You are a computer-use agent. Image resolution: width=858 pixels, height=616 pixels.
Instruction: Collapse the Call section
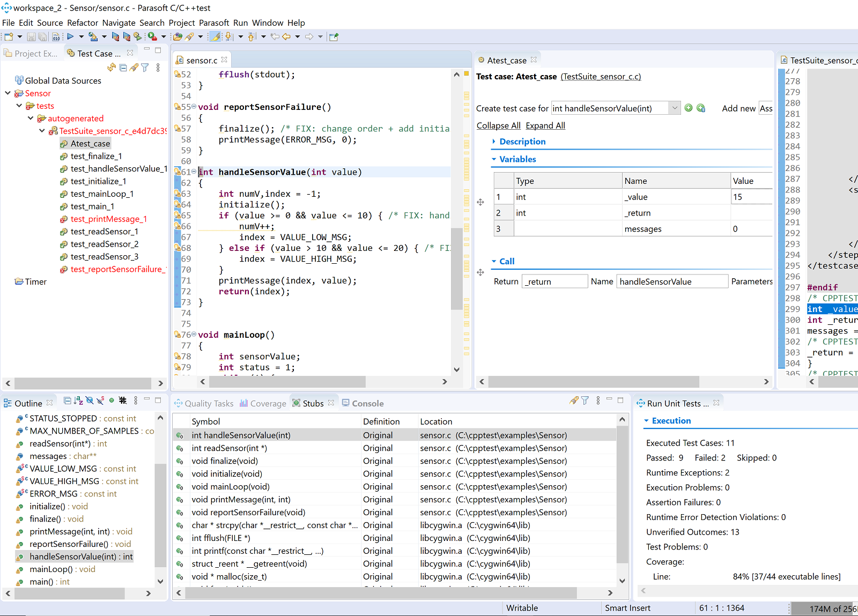click(x=494, y=262)
